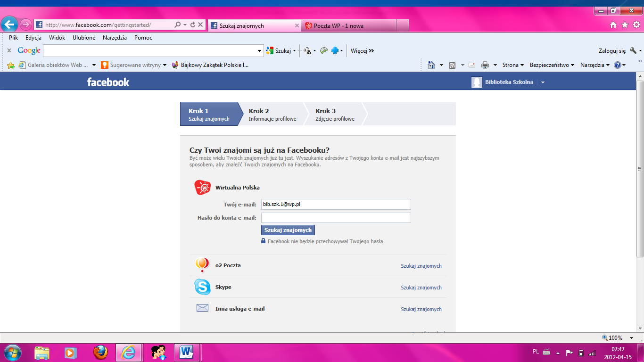Open Windows Explorer from taskbar
The height and width of the screenshot is (362, 644).
point(42,352)
